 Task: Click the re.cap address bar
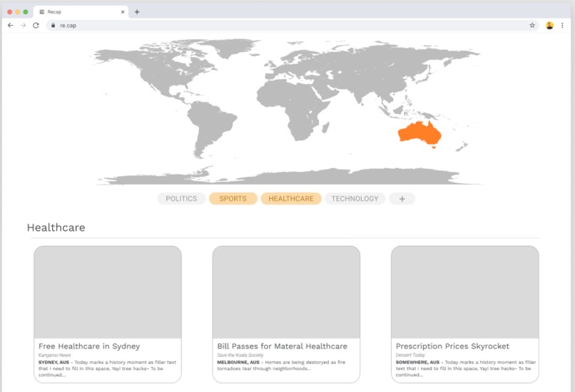point(292,25)
